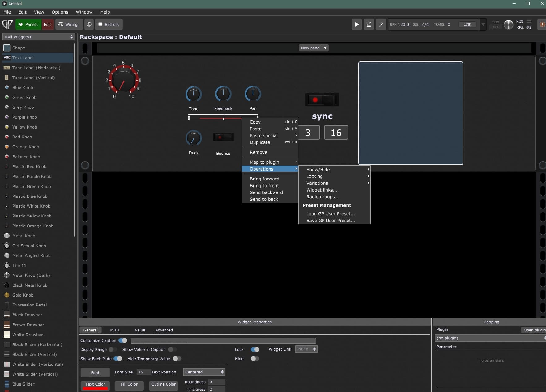Click the globe icon in toolbar
The height and width of the screenshot is (392, 546).
pos(89,24)
